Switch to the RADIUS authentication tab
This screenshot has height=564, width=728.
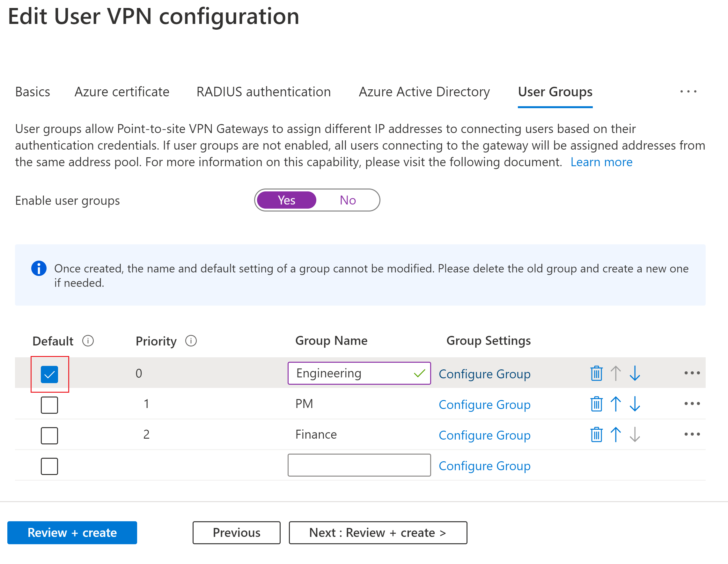pos(263,92)
